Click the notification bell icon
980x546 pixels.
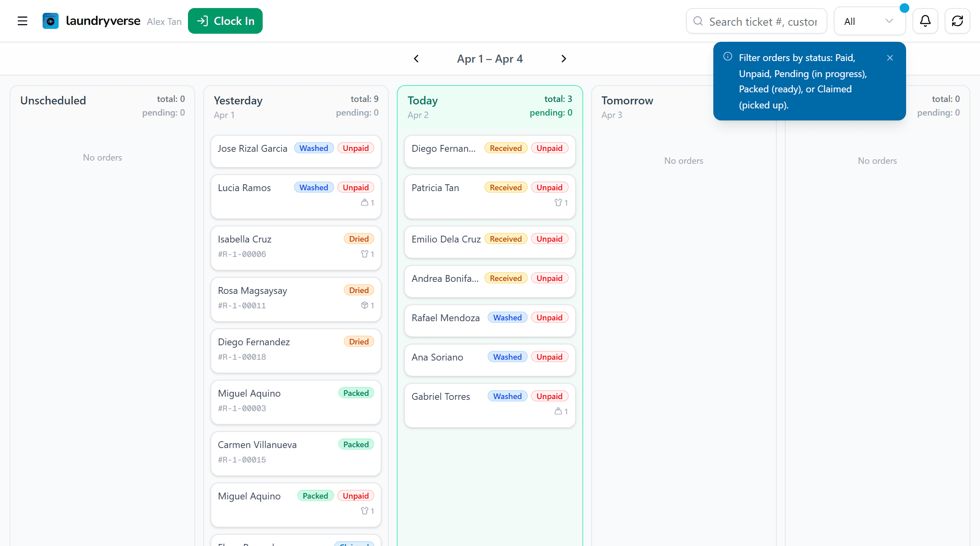pyautogui.click(x=925, y=20)
